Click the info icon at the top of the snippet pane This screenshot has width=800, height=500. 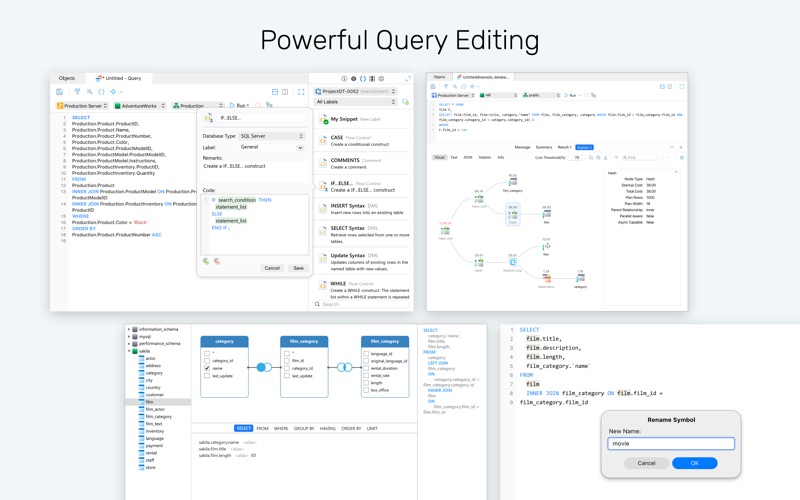click(344, 79)
